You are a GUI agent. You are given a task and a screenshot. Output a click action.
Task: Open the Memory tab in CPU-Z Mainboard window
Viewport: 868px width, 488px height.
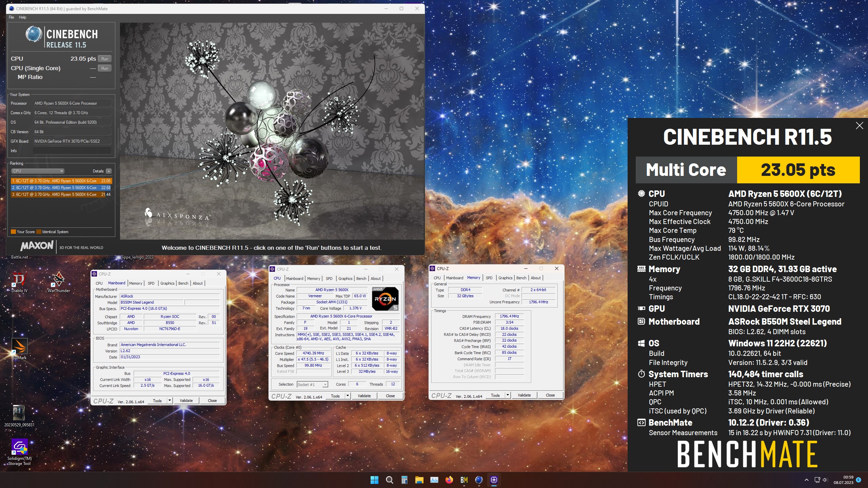(x=136, y=283)
